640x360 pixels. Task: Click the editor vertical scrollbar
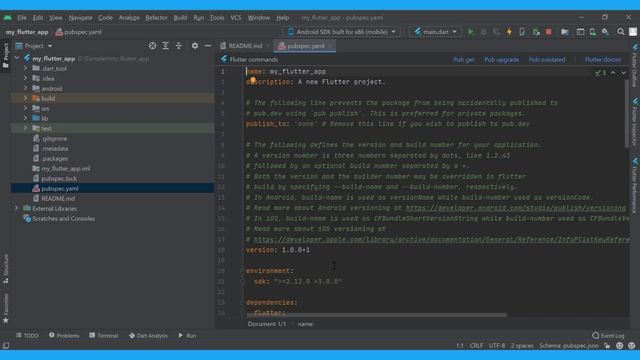coord(627,113)
